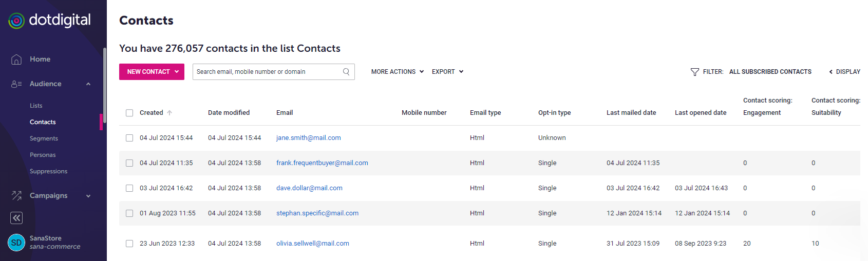The height and width of the screenshot is (261, 868).
Task: Click the dotdigital logo icon
Action: 16,21
